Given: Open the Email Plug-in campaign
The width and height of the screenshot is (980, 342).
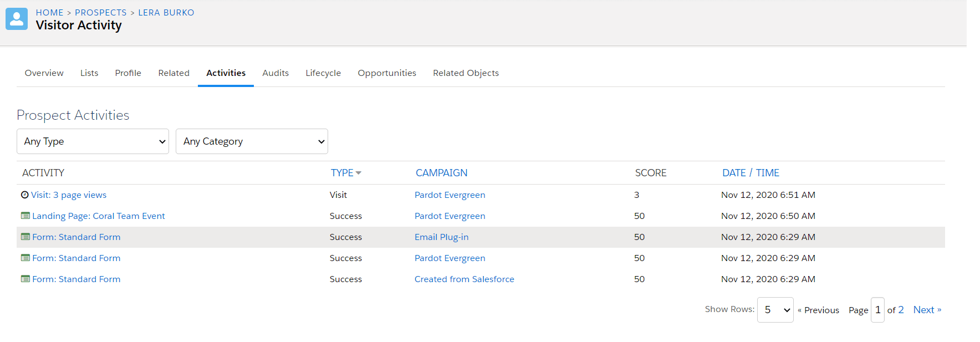Looking at the screenshot, I should click(442, 237).
